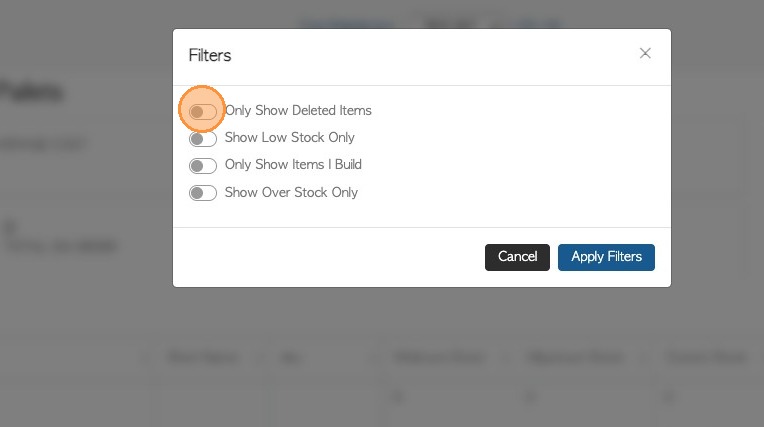764x427 pixels.
Task: Click the "Show Low Stock Only" label text
Action: tap(289, 138)
